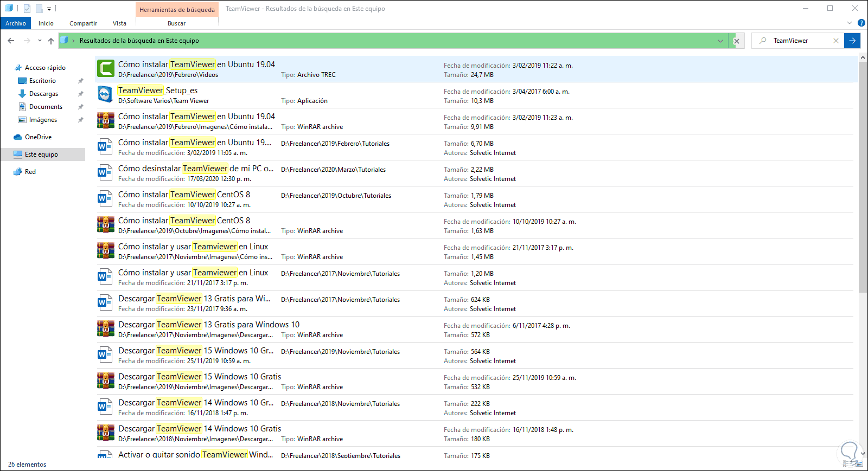Open recent locations dropdown arrow
This screenshot has height=471, width=868.
[x=40, y=41]
